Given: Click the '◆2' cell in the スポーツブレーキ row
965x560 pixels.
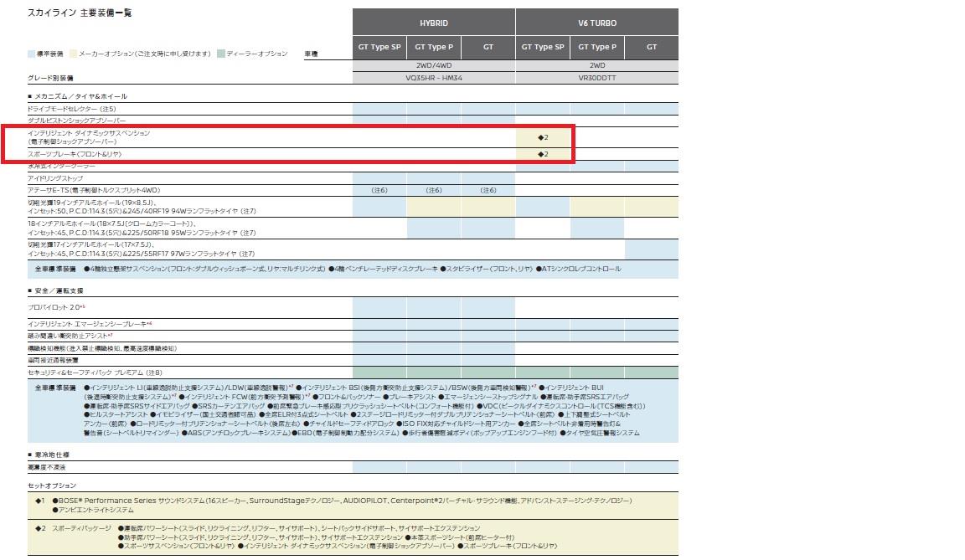Looking at the screenshot, I should point(543,154).
